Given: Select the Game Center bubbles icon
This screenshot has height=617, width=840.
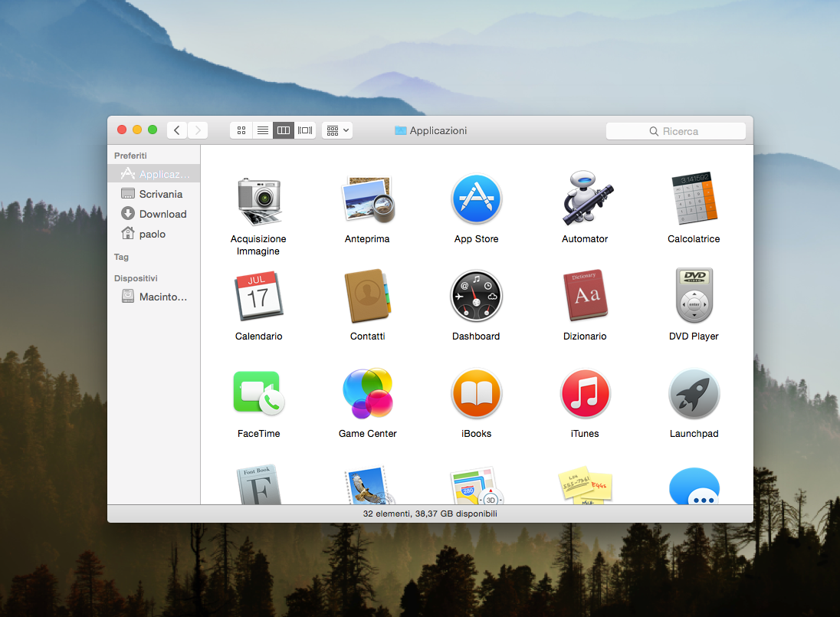Looking at the screenshot, I should [368, 393].
